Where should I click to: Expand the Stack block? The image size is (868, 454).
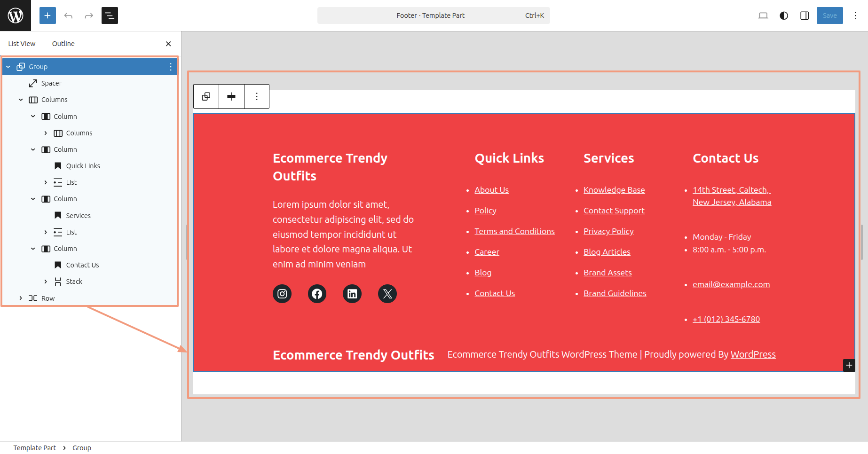pyautogui.click(x=46, y=282)
